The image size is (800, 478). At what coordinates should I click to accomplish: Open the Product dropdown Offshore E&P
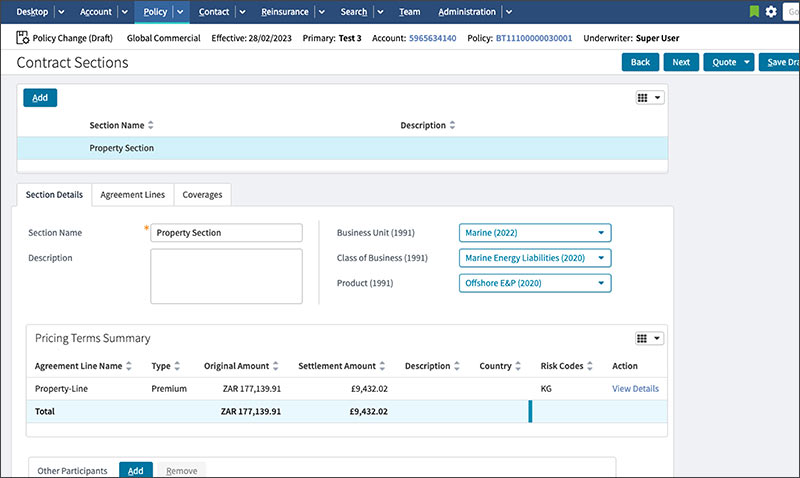pyautogui.click(x=600, y=283)
